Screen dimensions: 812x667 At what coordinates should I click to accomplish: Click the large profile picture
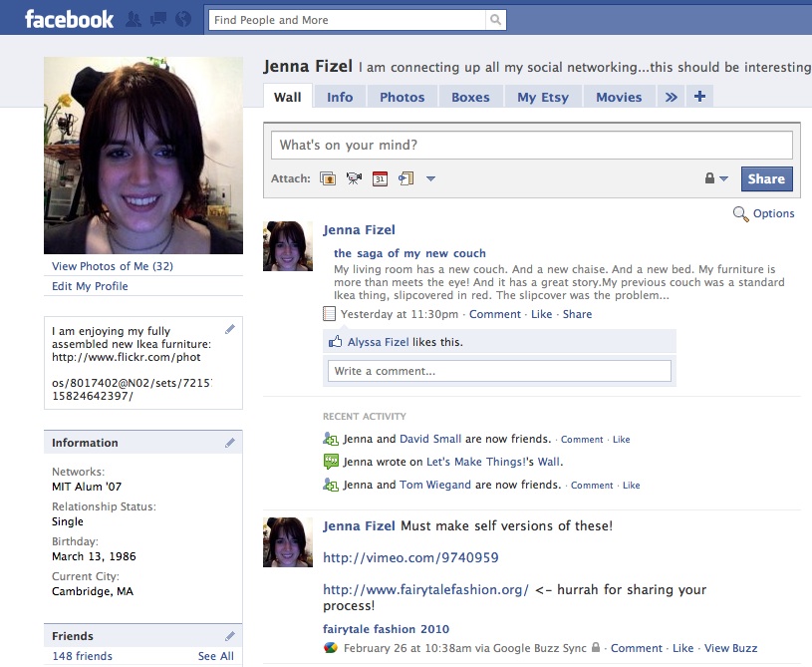(x=143, y=156)
